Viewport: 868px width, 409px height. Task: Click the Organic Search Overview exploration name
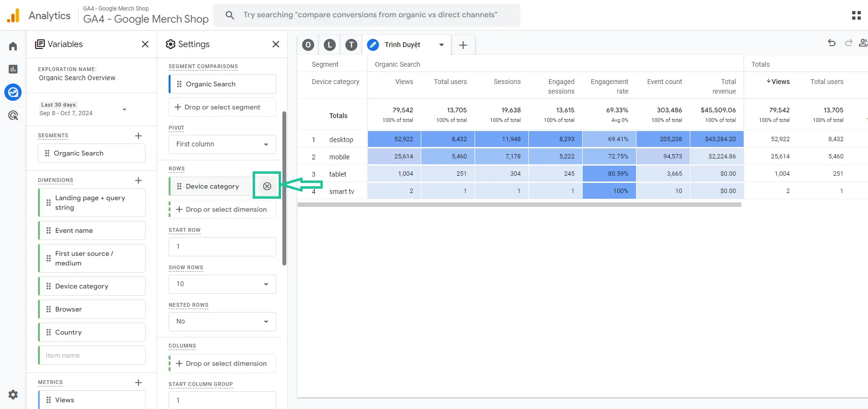[x=77, y=78]
